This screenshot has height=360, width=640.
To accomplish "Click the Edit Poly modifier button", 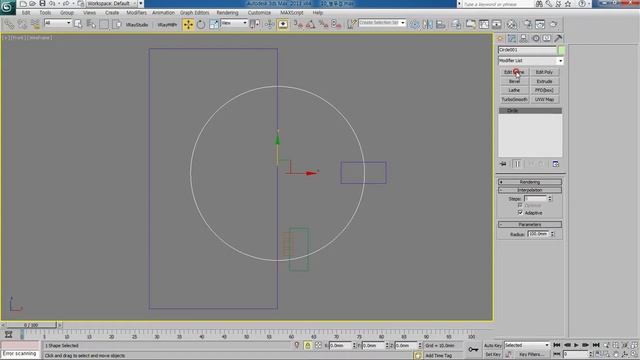I will [x=544, y=72].
